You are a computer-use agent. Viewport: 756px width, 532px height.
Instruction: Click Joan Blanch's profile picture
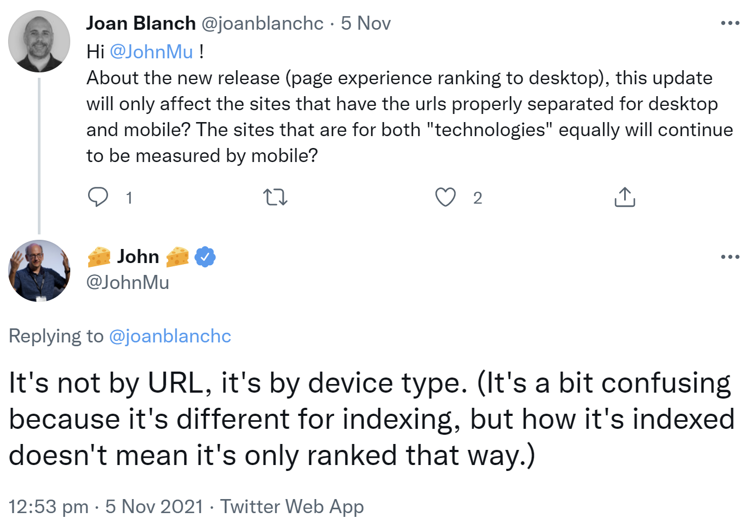pyautogui.click(x=39, y=41)
